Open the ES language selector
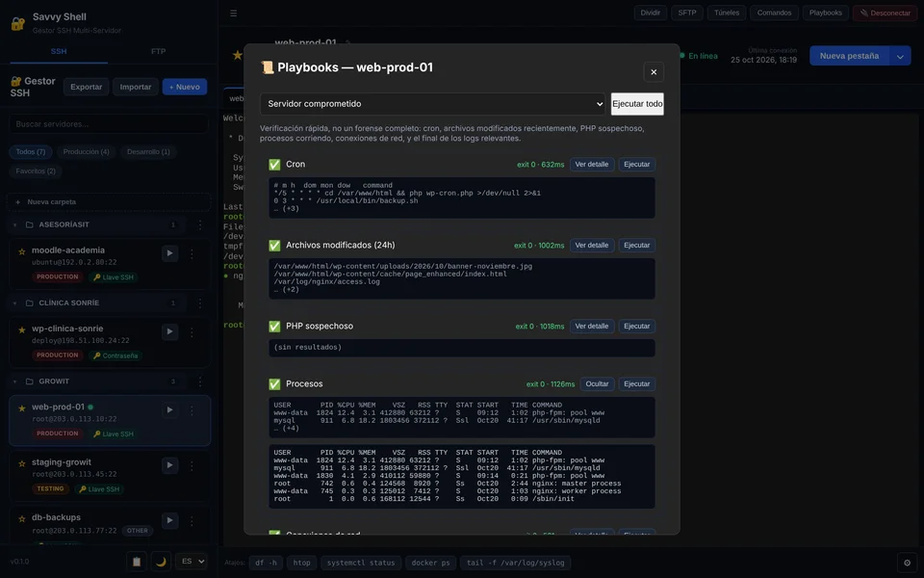 click(191, 562)
